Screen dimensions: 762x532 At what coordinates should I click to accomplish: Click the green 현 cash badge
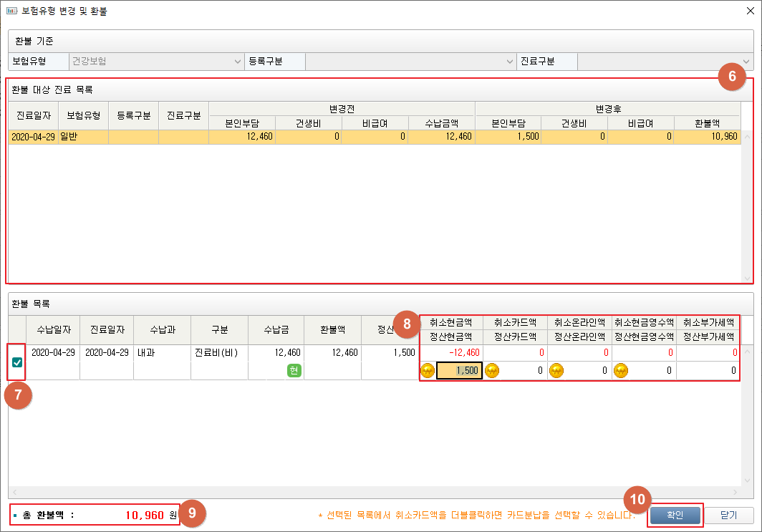294,370
